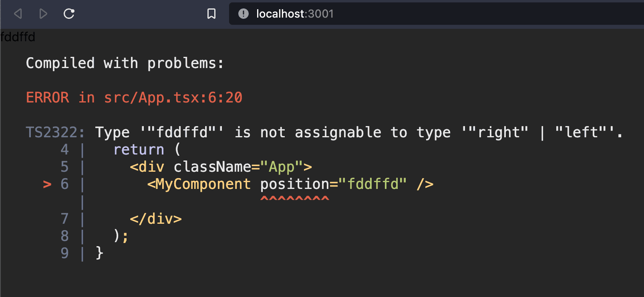Reload the localhost page
This screenshot has height=297, width=644.
point(69,14)
